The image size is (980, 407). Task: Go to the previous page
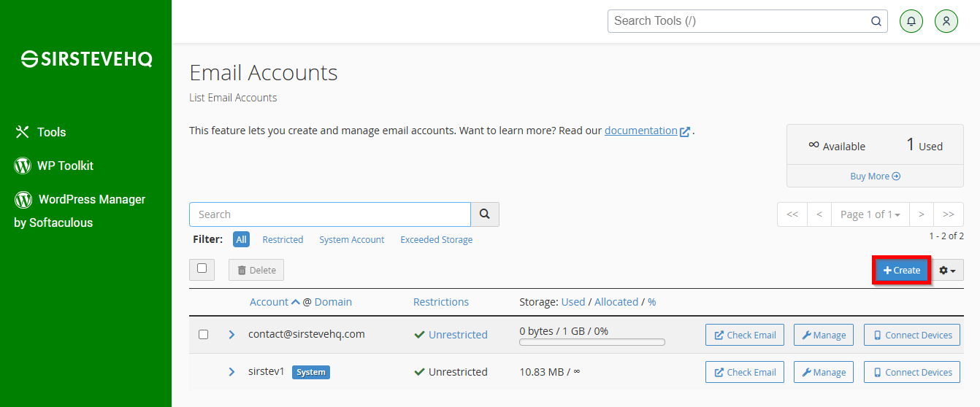click(x=819, y=214)
